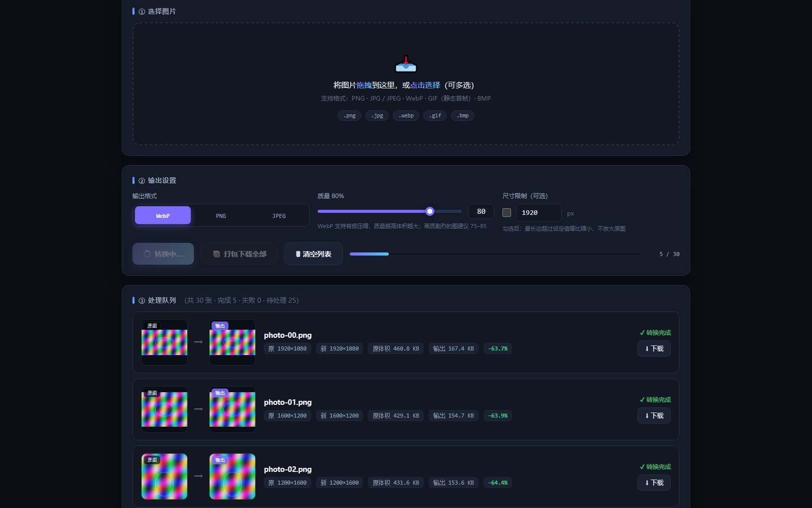Screen dimensions: 812x508
Task: Click the .jpg format chip
Action: (377, 115)
